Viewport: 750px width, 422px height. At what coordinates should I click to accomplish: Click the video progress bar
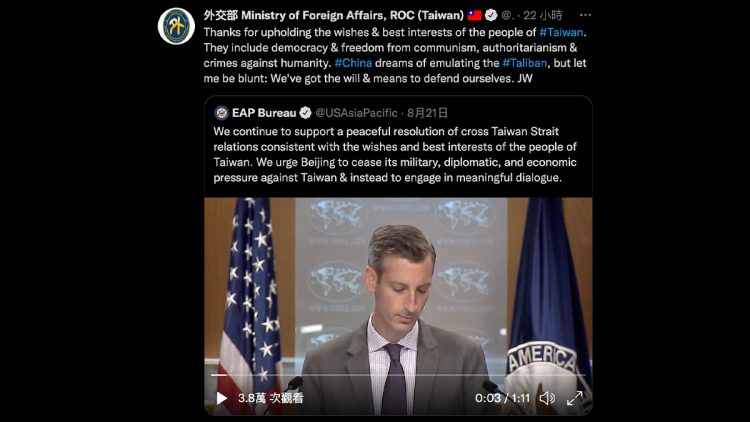398,375
